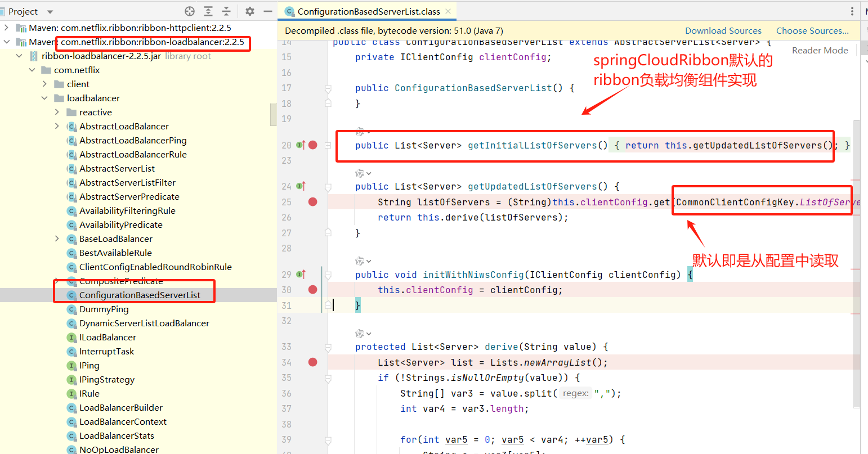Toggle the breakpoint on line 25
This screenshot has width=868, height=454.
click(313, 201)
